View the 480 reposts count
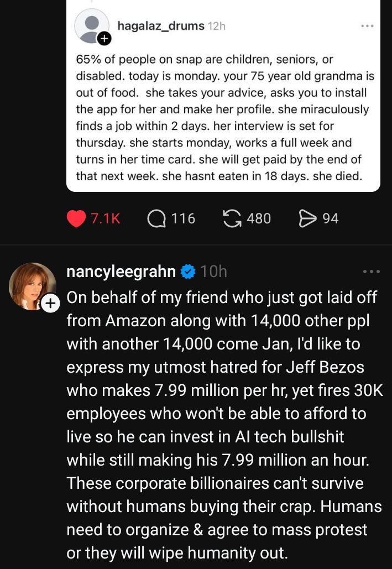 [x=259, y=218]
